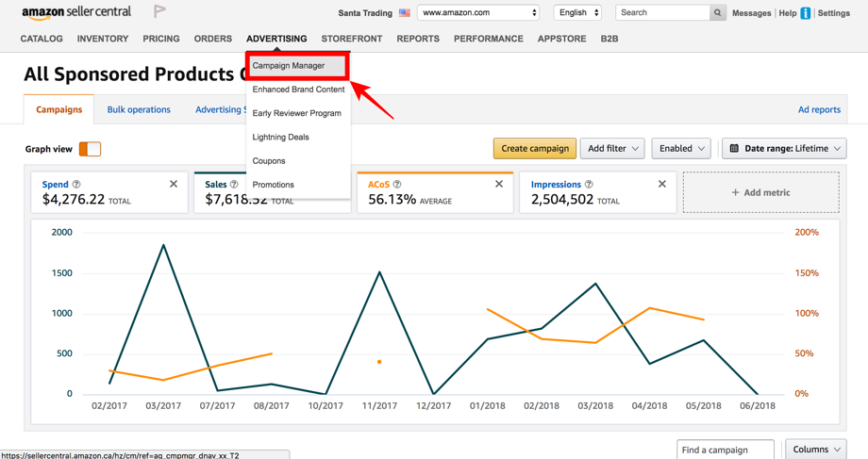Click the $4,276.22 spend total
The image size is (868, 459).
point(74,200)
